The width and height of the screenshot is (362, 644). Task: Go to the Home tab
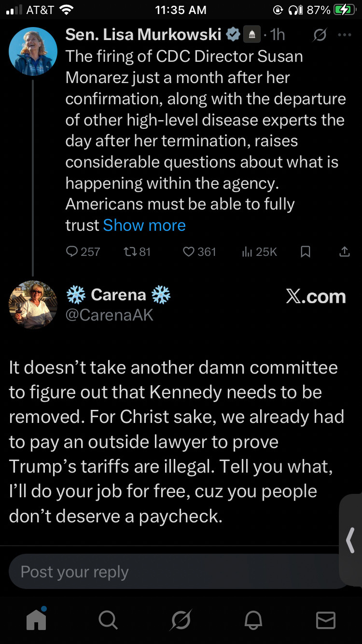[x=36, y=619]
